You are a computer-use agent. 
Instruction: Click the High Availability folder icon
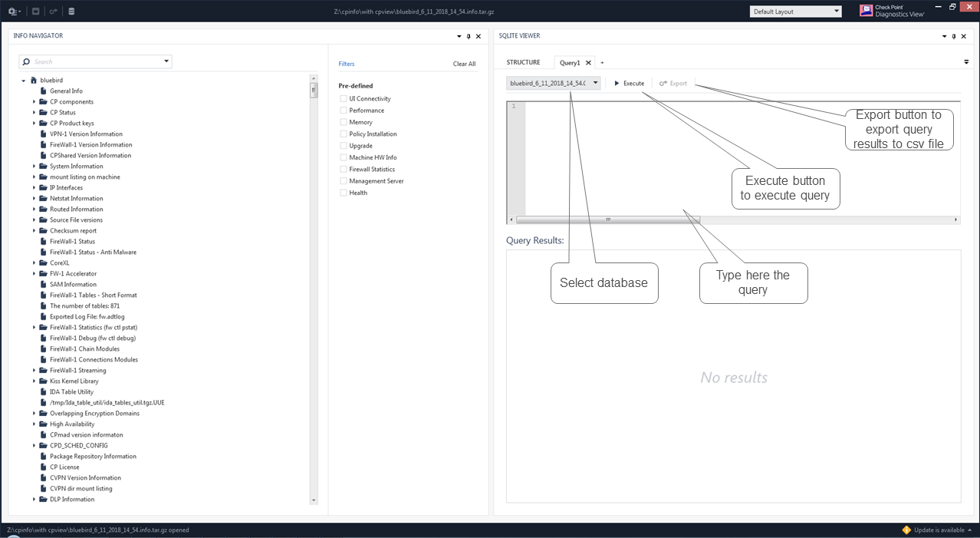point(43,424)
